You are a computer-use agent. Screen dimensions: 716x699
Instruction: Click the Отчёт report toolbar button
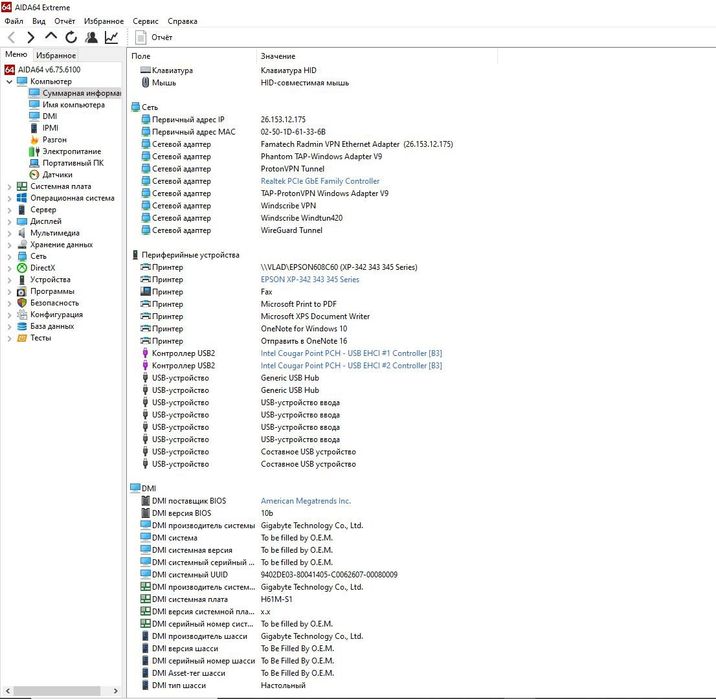154,37
